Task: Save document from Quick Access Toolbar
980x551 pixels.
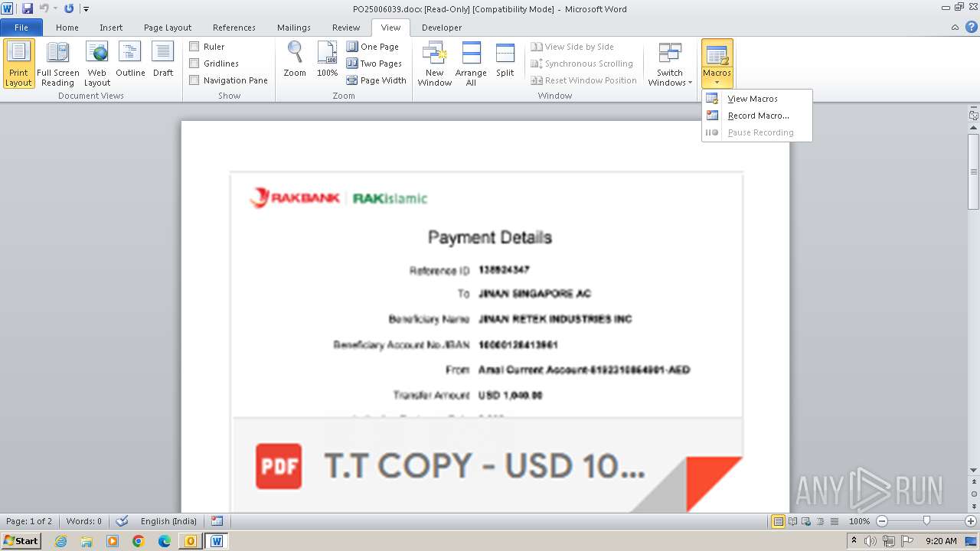Action: pyautogui.click(x=28, y=8)
